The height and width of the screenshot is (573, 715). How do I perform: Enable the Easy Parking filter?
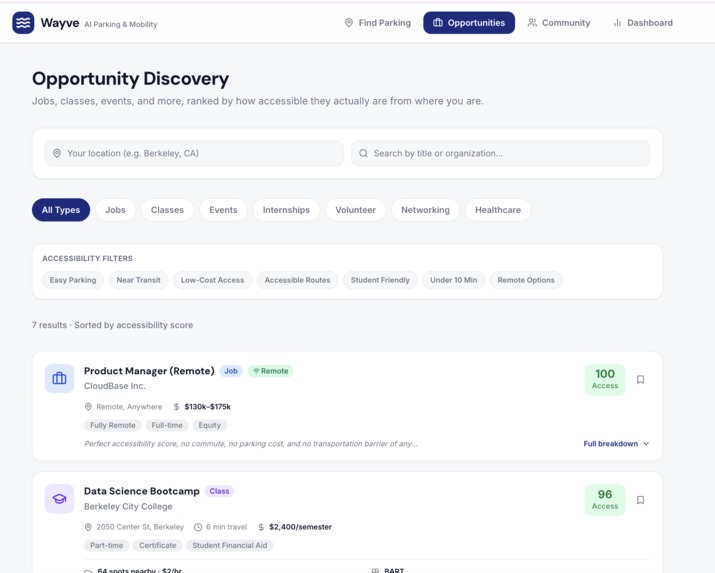pyautogui.click(x=73, y=280)
